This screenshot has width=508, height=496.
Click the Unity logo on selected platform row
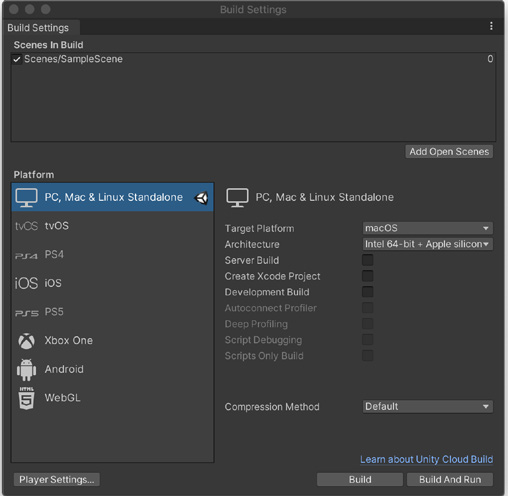[201, 198]
